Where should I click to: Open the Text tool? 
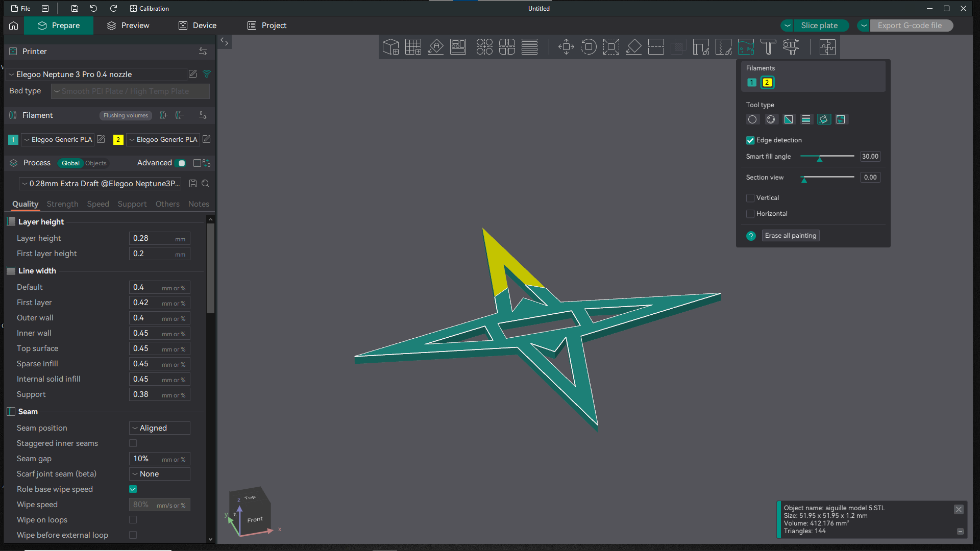point(768,46)
